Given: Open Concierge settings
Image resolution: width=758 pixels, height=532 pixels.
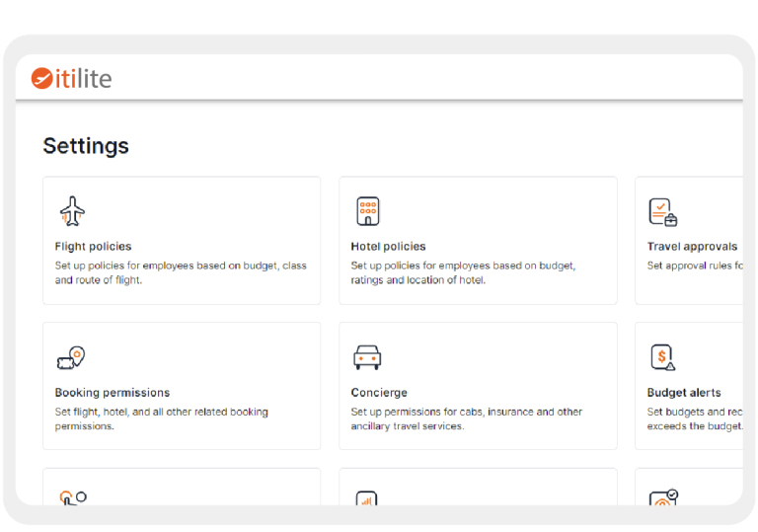Looking at the screenshot, I should (478, 386).
